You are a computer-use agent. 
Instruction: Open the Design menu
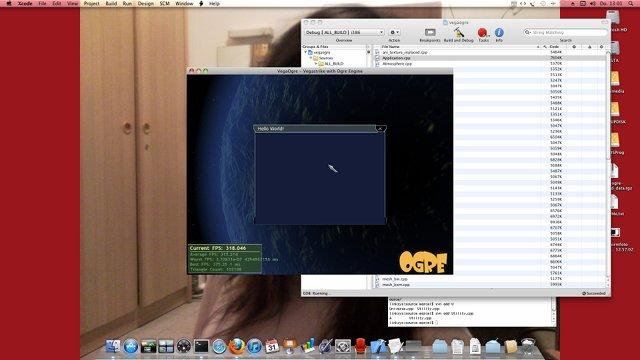point(146,3)
